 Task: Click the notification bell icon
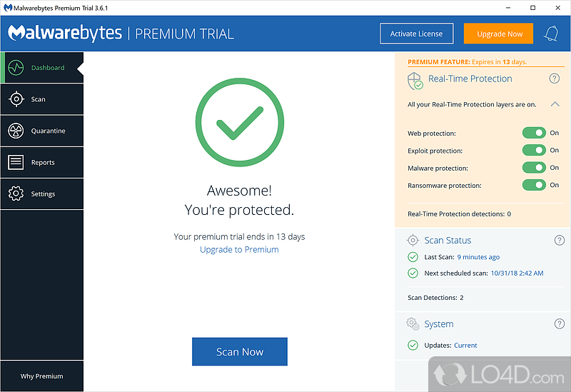pos(551,34)
